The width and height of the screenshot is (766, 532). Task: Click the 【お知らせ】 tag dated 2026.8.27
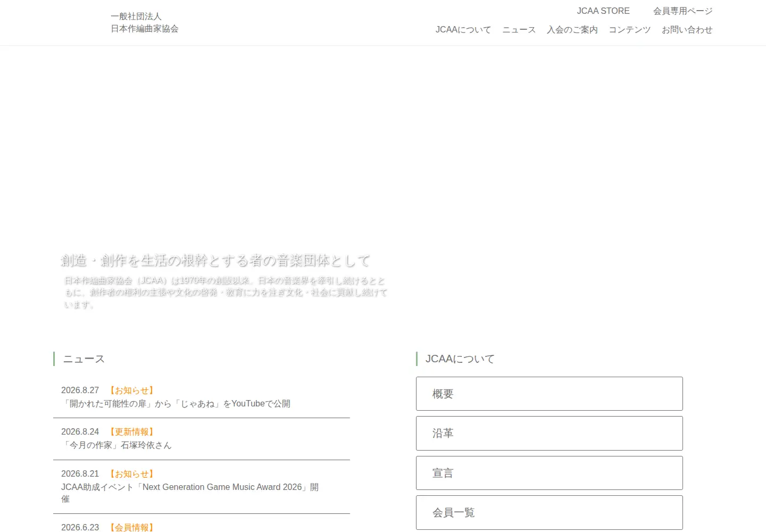click(132, 390)
